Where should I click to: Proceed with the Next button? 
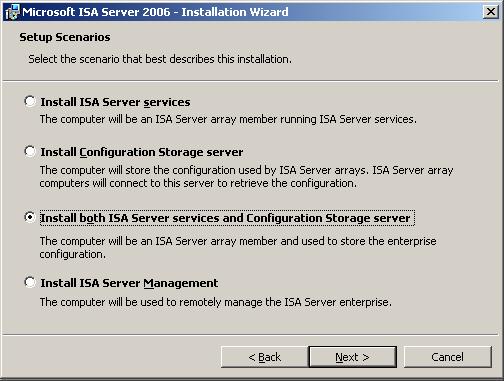(x=353, y=357)
